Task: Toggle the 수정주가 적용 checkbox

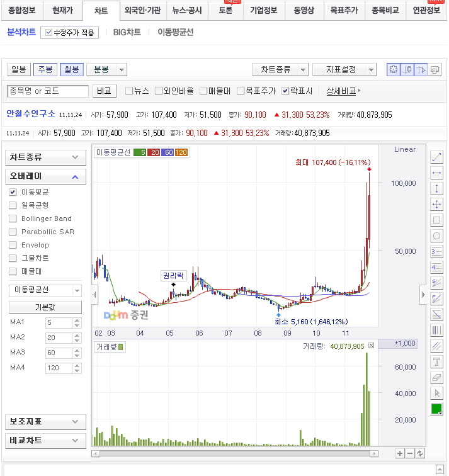Action: (48, 32)
